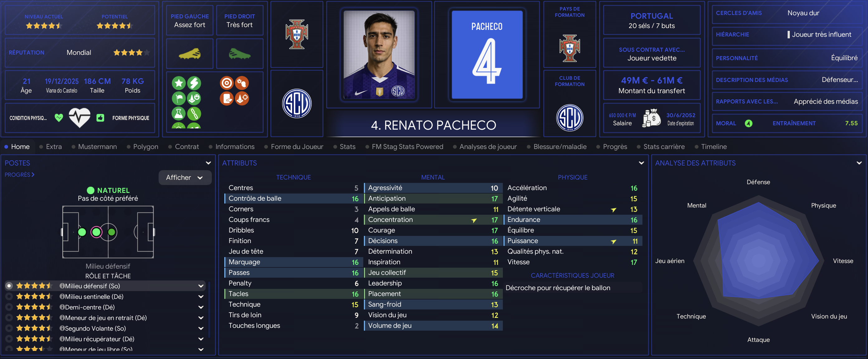Click the green flask trait icon
Image resolution: width=868 pixels, height=359 pixels.
pos(179,114)
